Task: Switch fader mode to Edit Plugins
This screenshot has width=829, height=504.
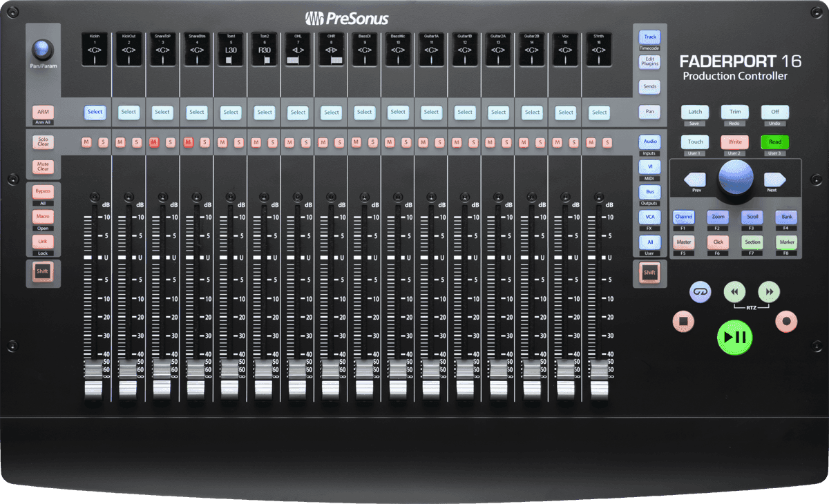Action: pyautogui.click(x=649, y=62)
